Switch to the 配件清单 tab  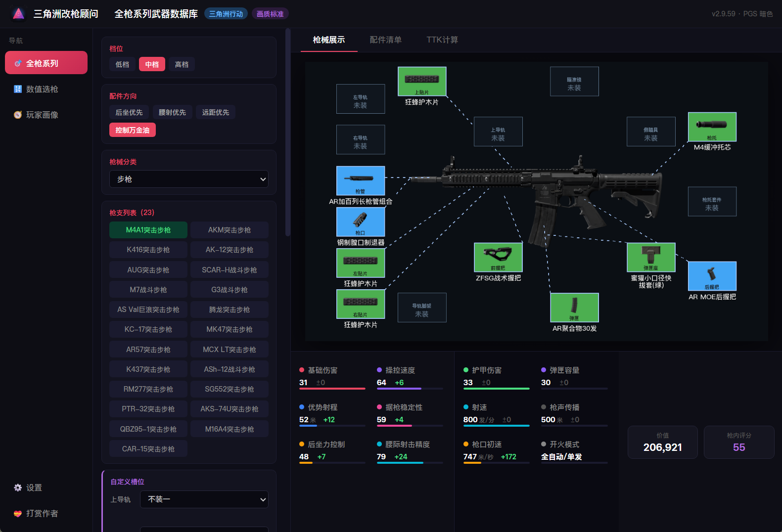pyautogui.click(x=386, y=40)
